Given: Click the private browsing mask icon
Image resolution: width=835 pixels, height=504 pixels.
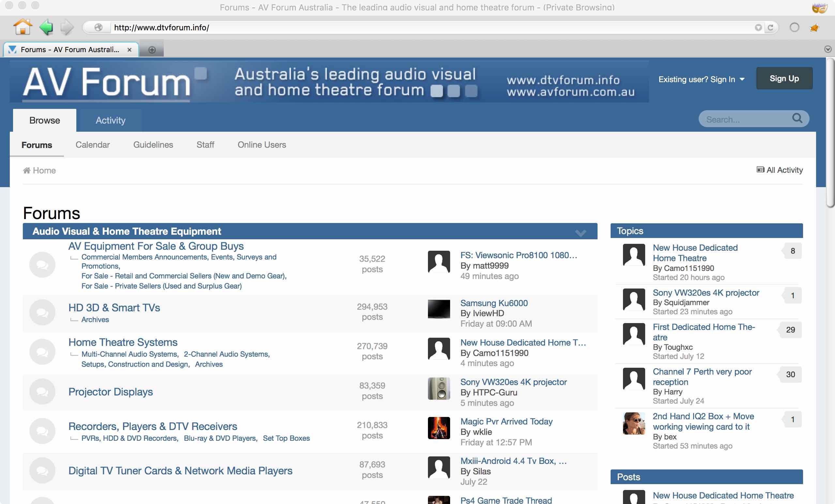Looking at the screenshot, I should click(x=819, y=7).
